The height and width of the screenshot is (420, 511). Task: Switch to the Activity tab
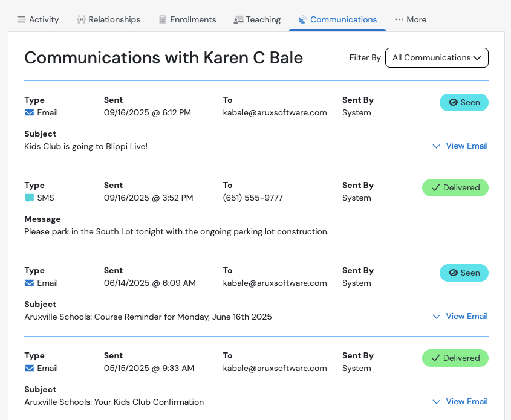pos(38,19)
